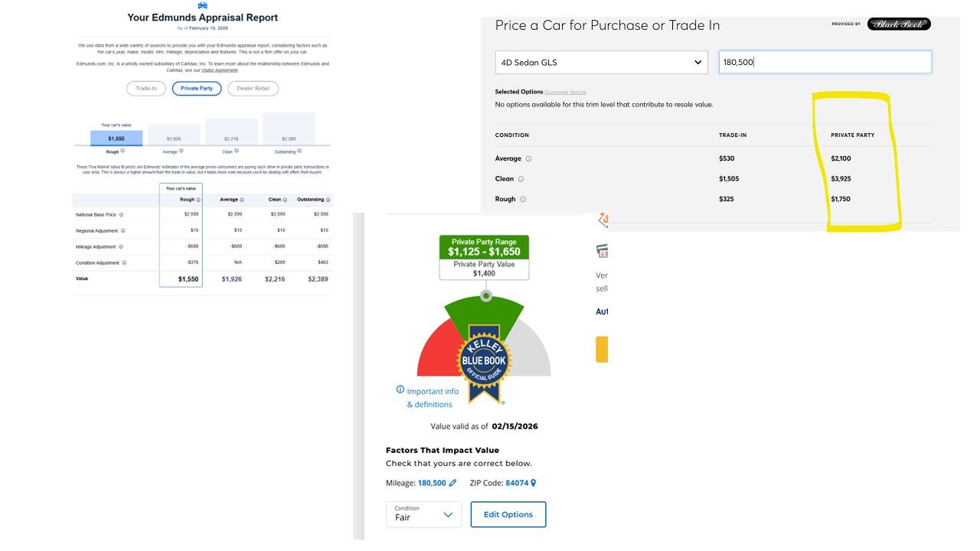980x551 pixels.
Task: Select the Private Party pill toggle
Action: [197, 89]
